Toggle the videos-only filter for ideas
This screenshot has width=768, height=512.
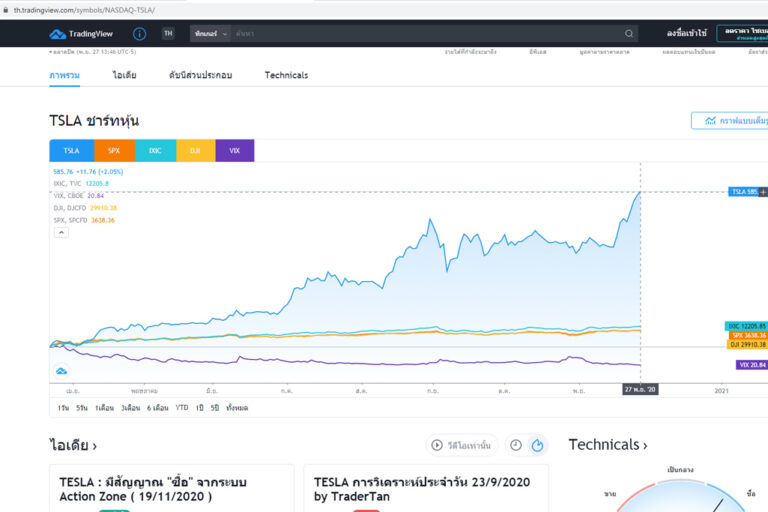point(462,445)
